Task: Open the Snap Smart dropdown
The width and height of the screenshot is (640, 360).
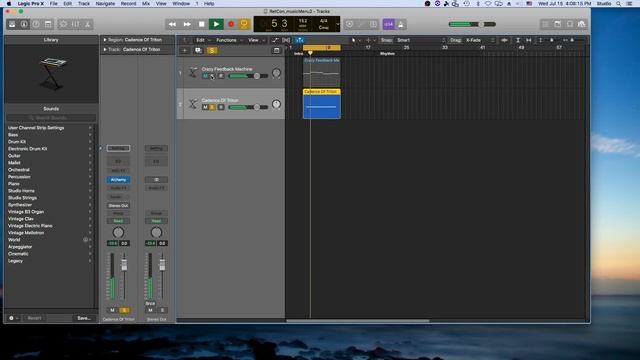Action: 420,40
